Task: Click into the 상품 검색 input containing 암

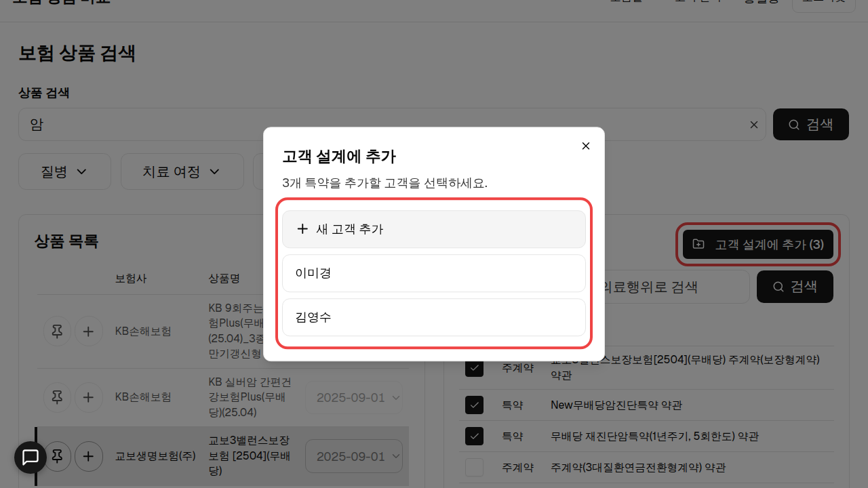Action: [x=392, y=125]
